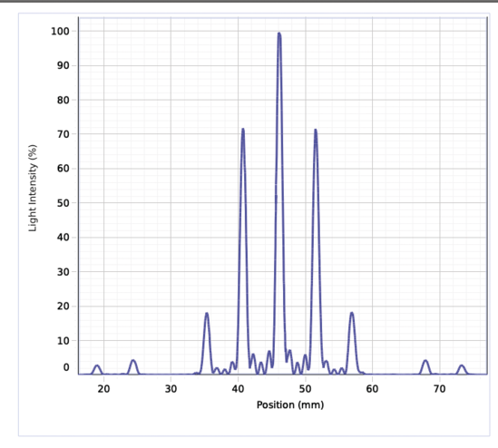The image size is (498, 448).
Task: Click the small peak near 73 mm
Action: [x=462, y=366]
